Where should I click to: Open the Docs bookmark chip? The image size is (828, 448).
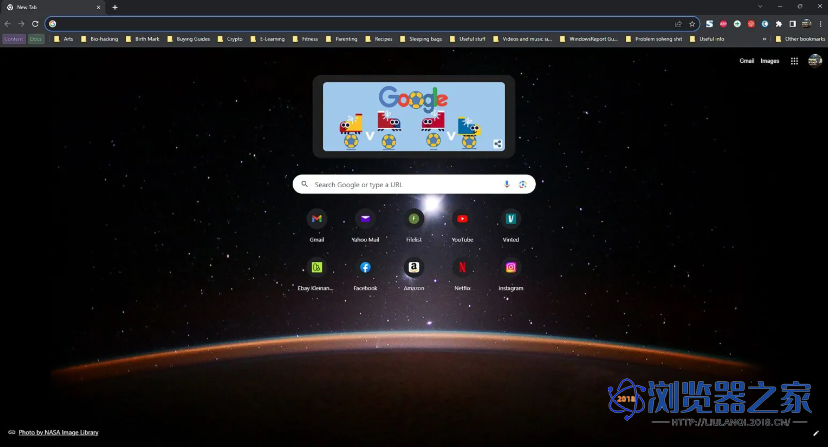(35, 39)
